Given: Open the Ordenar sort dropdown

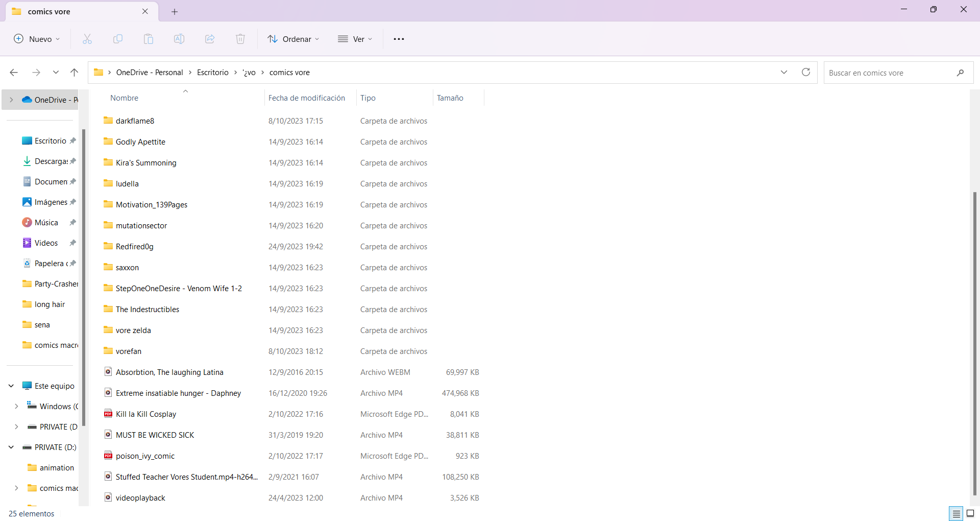Looking at the screenshot, I should coord(293,39).
